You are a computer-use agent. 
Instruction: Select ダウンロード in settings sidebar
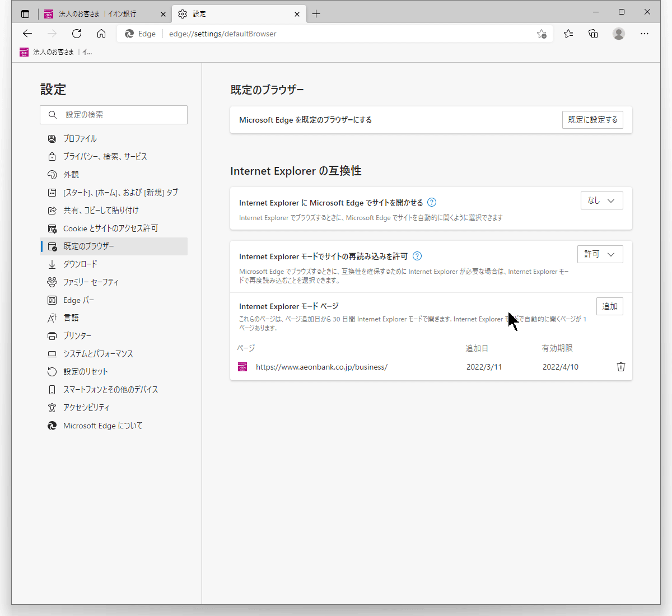click(80, 264)
